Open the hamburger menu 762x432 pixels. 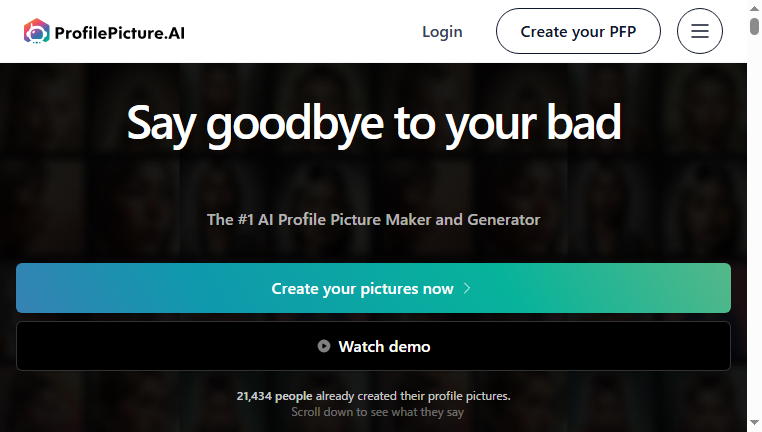click(x=700, y=31)
